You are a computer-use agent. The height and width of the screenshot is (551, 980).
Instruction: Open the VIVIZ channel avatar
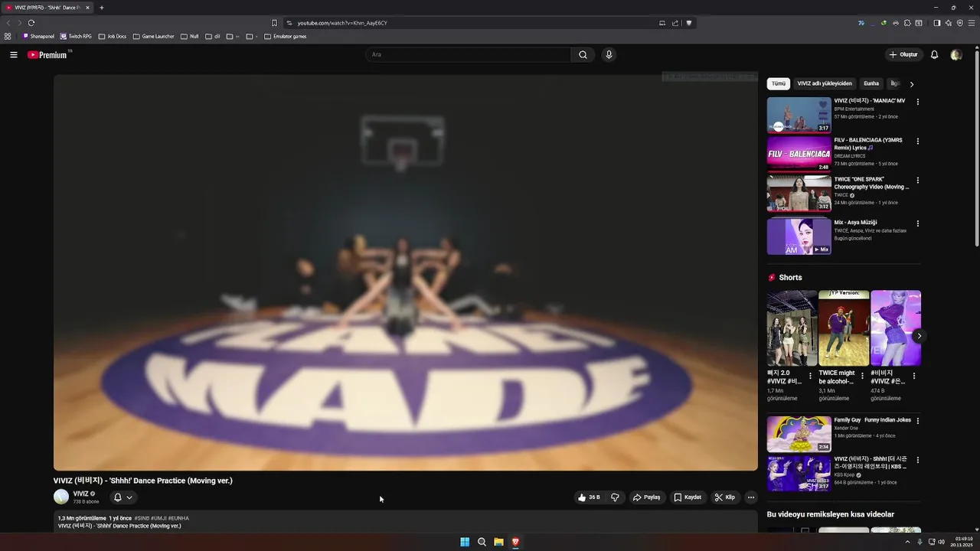61,497
